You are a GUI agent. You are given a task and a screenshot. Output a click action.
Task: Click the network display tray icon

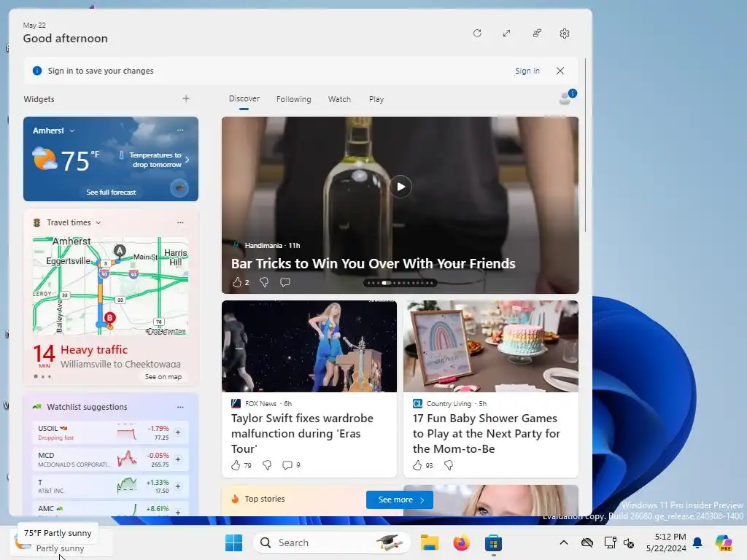pyautogui.click(x=609, y=542)
